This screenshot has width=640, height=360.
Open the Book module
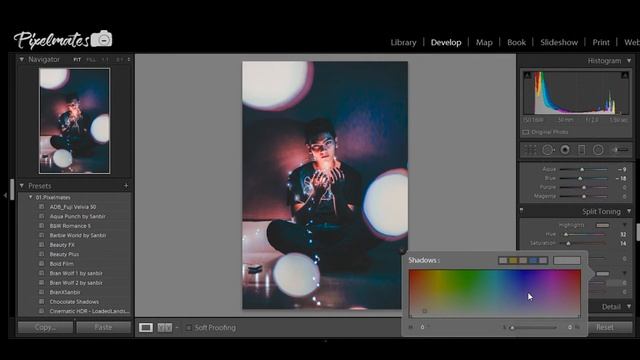tap(516, 42)
